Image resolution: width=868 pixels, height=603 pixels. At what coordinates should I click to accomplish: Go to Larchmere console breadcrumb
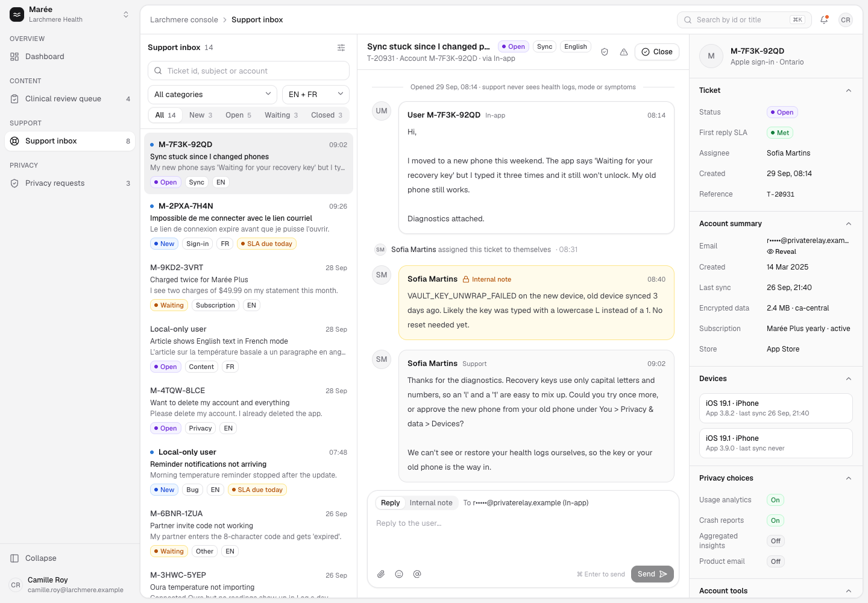[184, 20]
